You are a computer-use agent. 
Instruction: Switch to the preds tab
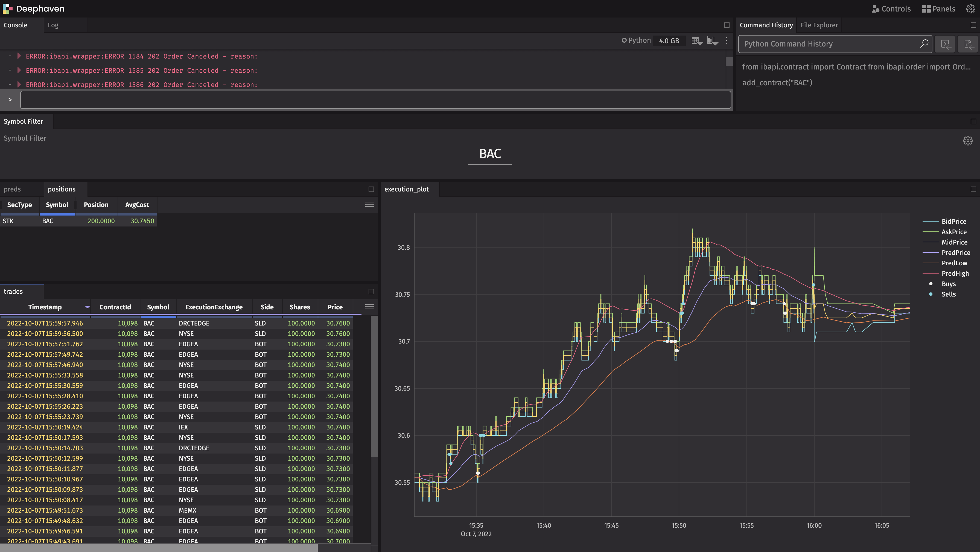pos(12,189)
